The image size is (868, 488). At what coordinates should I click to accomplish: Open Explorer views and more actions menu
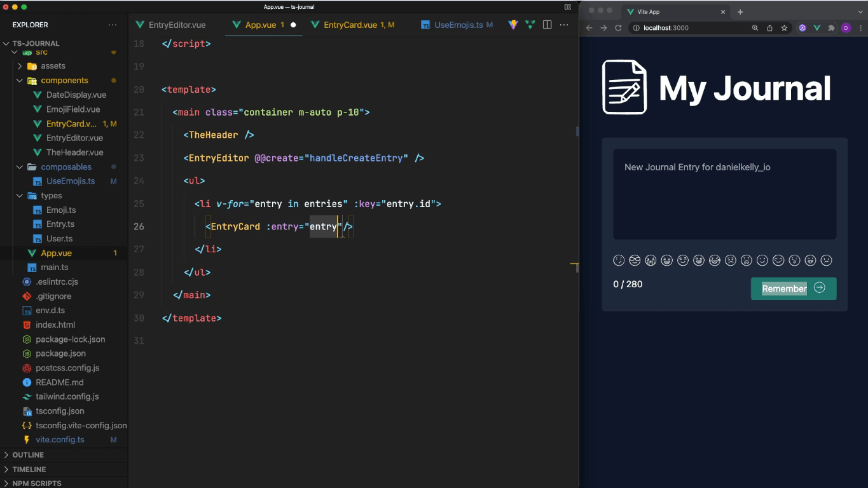pos(113,25)
